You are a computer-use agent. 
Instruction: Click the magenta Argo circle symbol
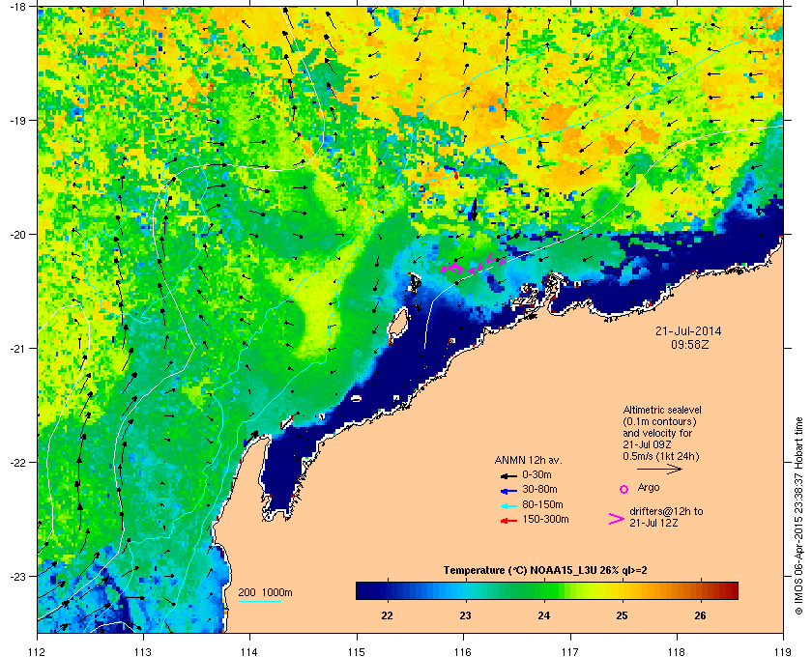pyautogui.click(x=624, y=489)
